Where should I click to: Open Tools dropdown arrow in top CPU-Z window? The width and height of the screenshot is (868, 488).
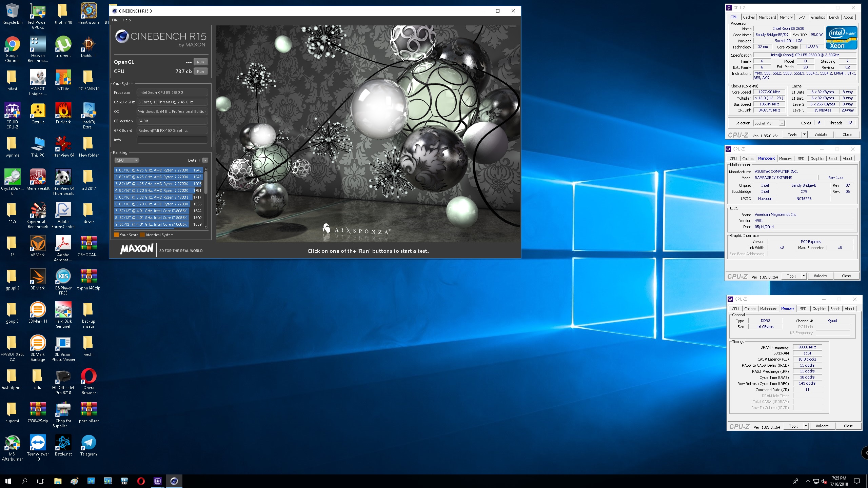click(804, 135)
